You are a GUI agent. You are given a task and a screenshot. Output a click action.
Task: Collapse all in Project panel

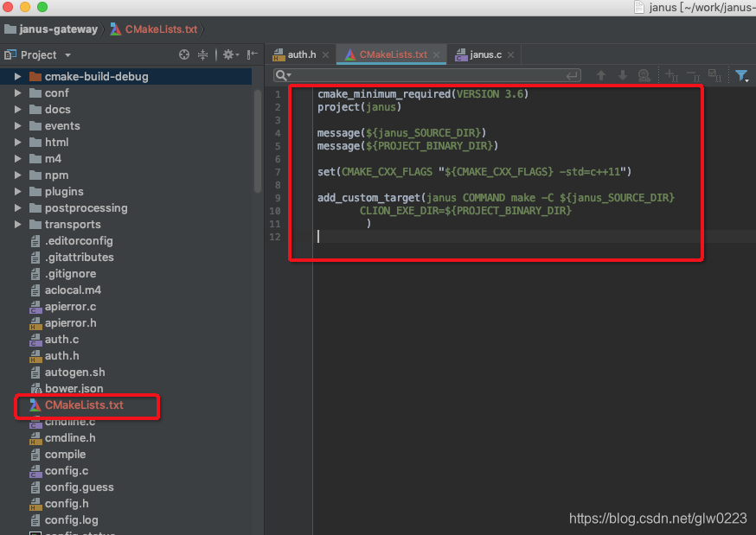click(203, 55)
